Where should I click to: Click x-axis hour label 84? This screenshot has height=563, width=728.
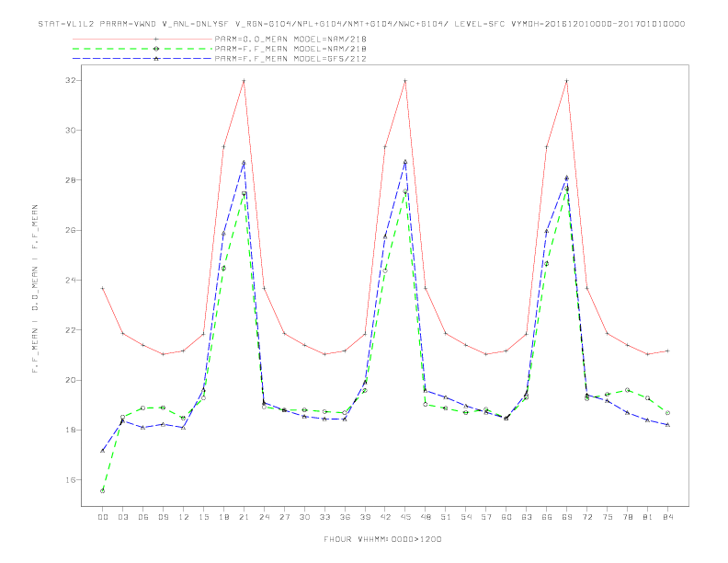[668, 517]
